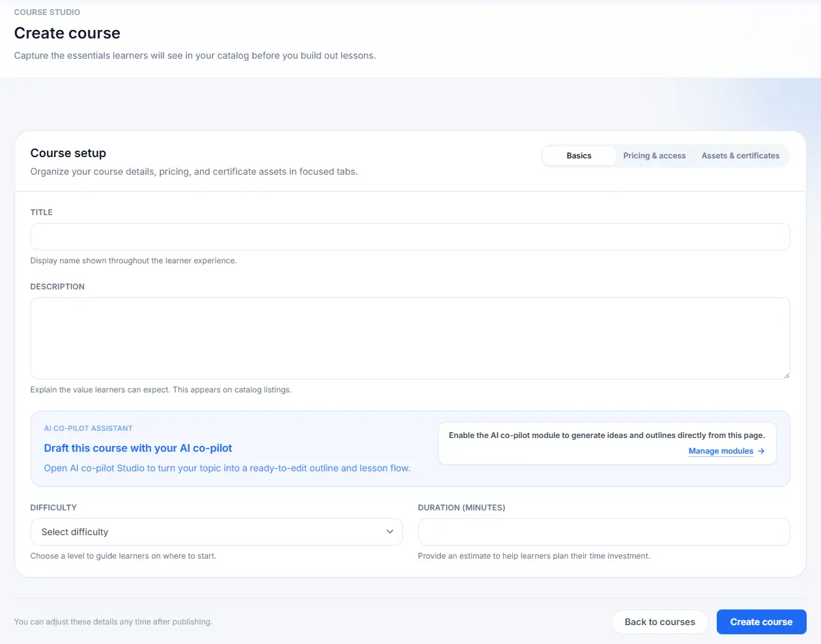Screen dimensions: 821x644
Task: Click the description textarea resize handle
Action: coord(787,375)
